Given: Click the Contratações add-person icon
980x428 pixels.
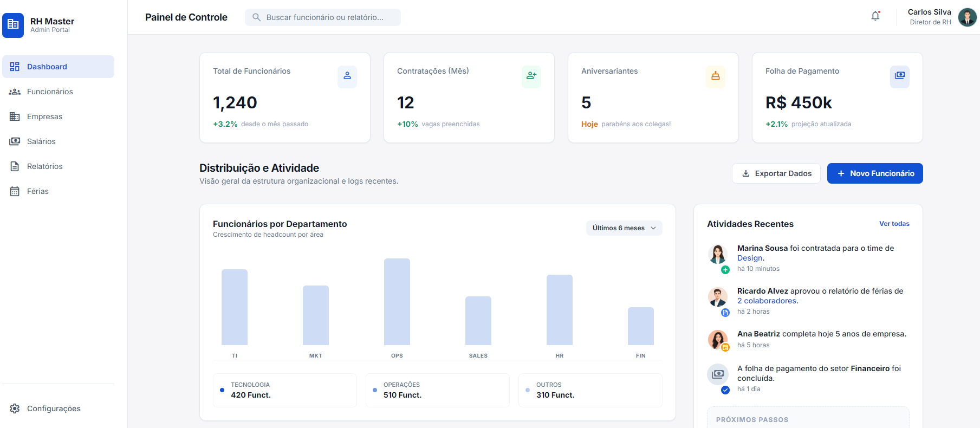Looking at the screenshot, I should click(x=531, y=76).
